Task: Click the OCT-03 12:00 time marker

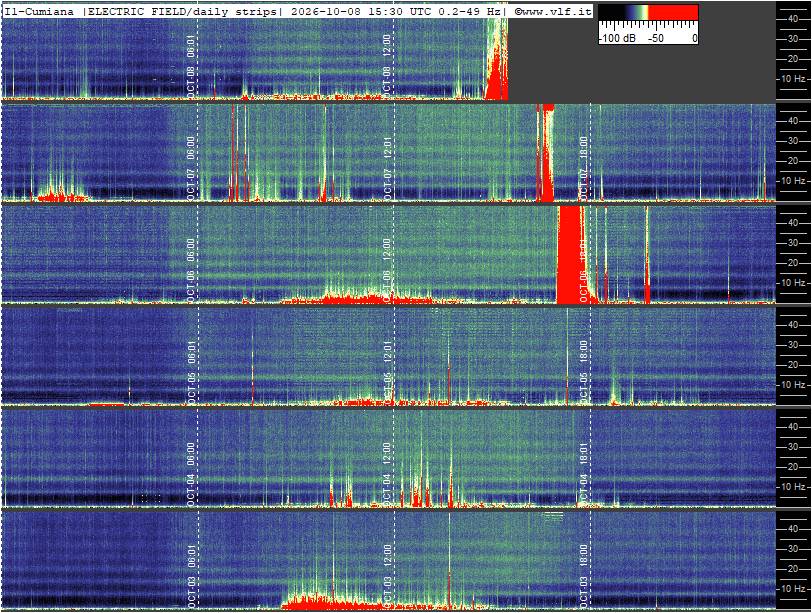Action: [386, 576]
